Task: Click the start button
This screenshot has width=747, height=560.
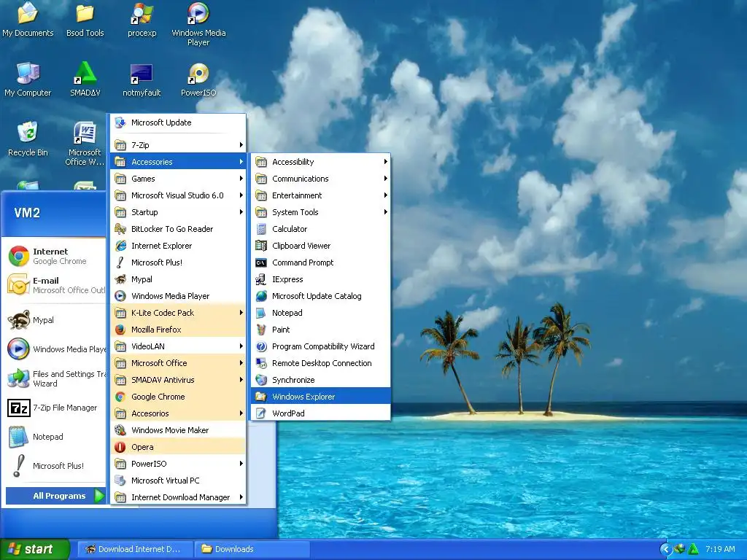Action: pyautogui.click(x=34, y=549)
